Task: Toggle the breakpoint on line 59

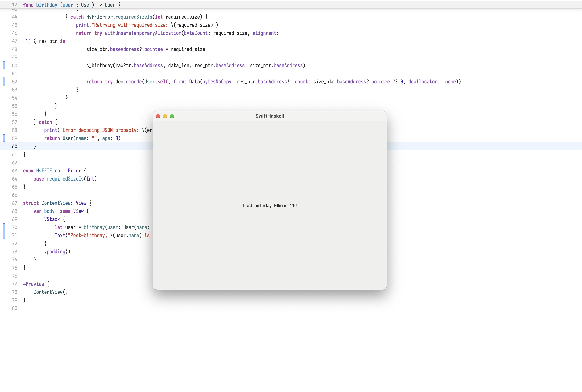Action: click(4, 138)
